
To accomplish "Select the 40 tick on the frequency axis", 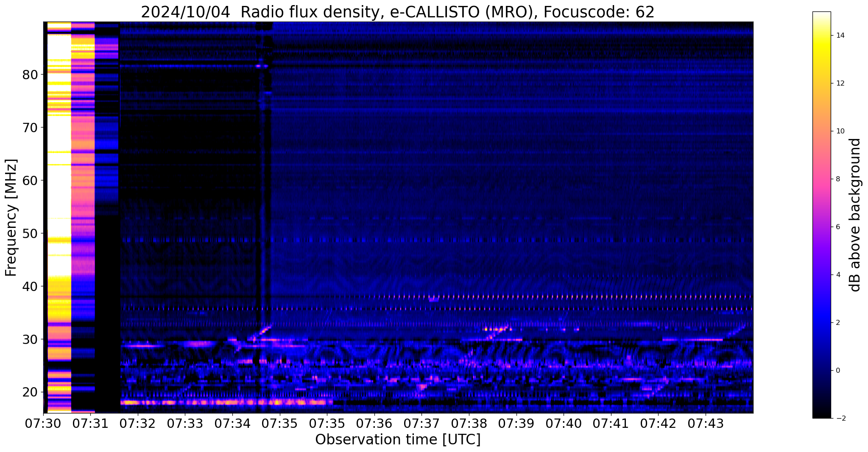I will pyautogui.click(x=30, y=286).
